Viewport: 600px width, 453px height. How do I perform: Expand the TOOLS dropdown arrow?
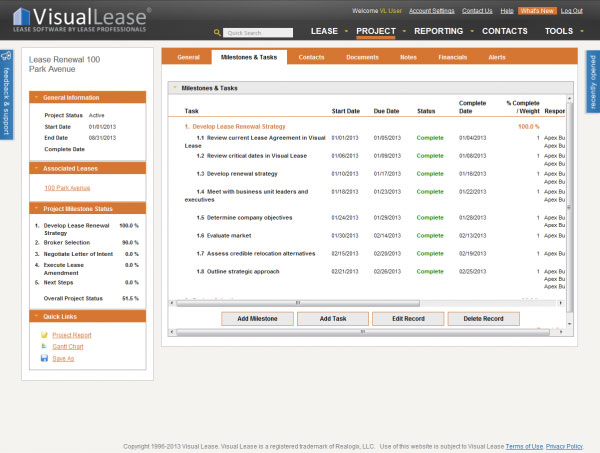click(582, 31)
